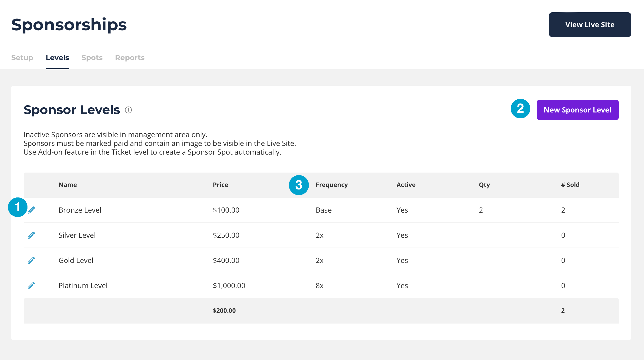644x360 pixels.
Task: Edit the Bronze Level pencil icon
Action: (x=32, y=210)
